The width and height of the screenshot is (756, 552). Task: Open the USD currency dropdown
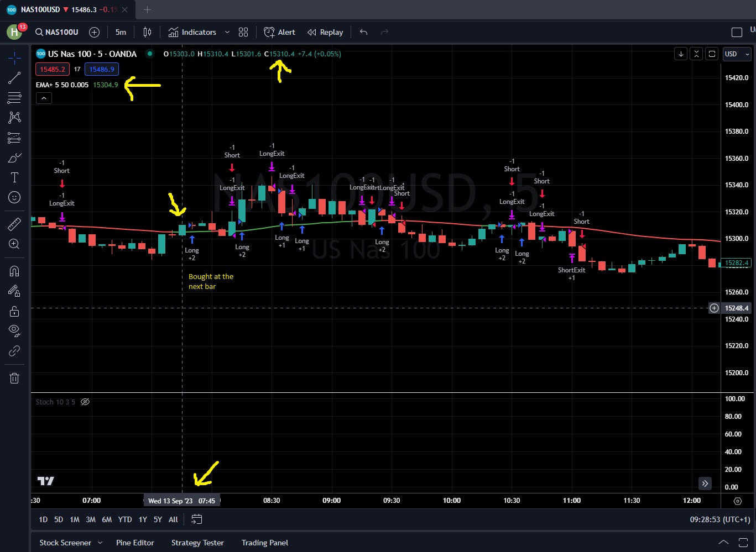pos(737,54)
